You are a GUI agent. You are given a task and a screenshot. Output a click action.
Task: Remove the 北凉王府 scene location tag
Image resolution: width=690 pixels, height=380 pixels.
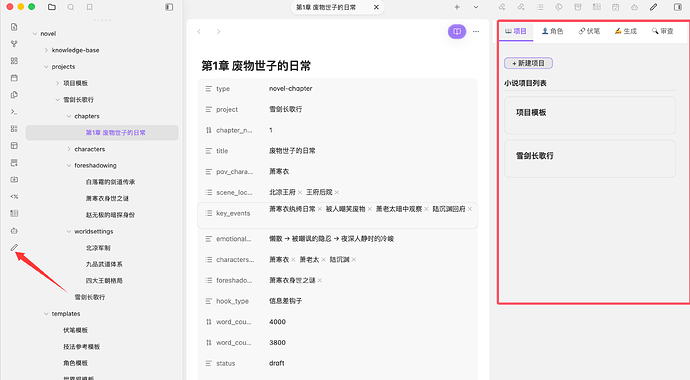[x=300, y=192]
